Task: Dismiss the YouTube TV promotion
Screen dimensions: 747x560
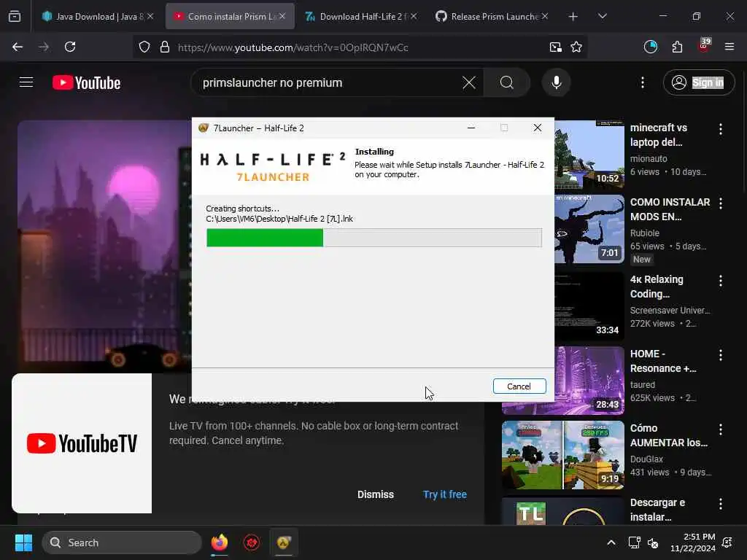Action: (x=376, y=494)
